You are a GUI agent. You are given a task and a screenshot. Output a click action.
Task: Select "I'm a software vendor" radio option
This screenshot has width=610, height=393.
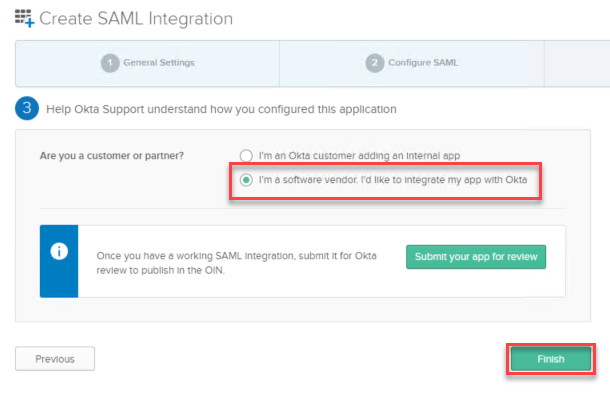click(x=246, y=180)
